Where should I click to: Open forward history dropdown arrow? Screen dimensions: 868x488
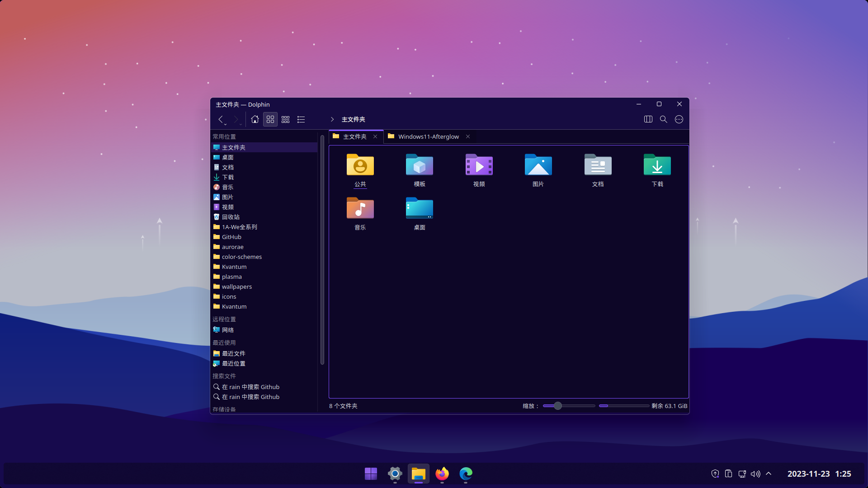[241, 124]
